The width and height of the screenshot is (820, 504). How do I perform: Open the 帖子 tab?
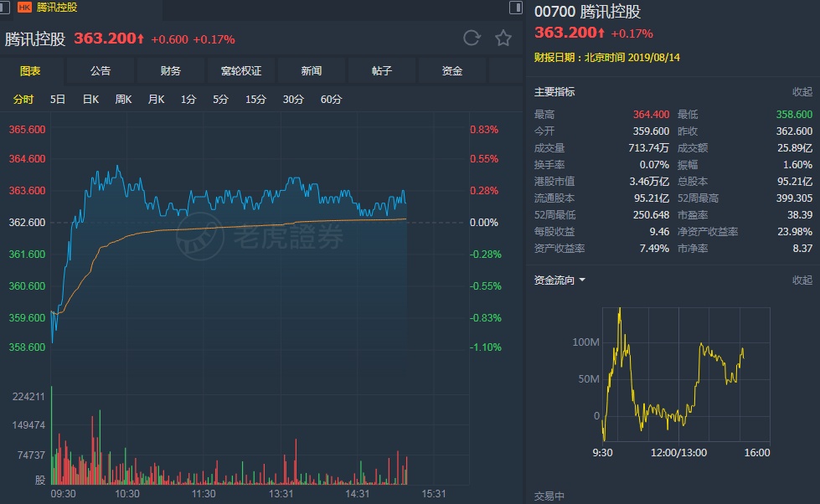tap(382, 70)
